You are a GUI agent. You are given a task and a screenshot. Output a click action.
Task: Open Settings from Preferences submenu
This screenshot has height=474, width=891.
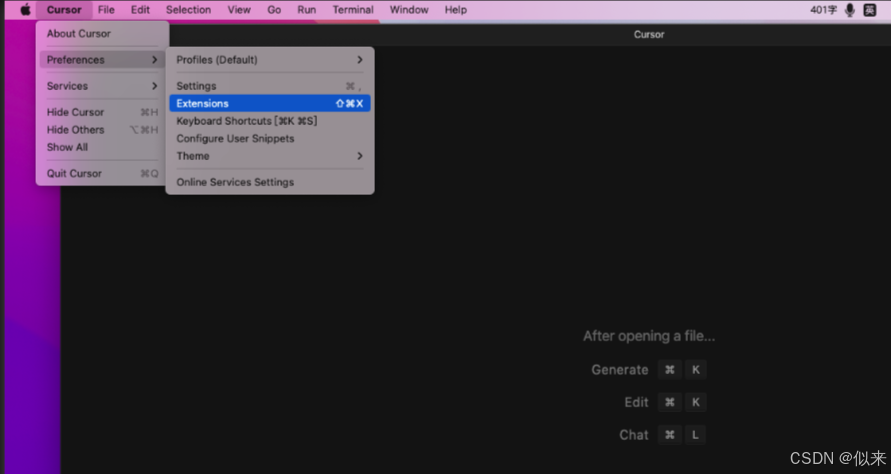pos(270,86)
